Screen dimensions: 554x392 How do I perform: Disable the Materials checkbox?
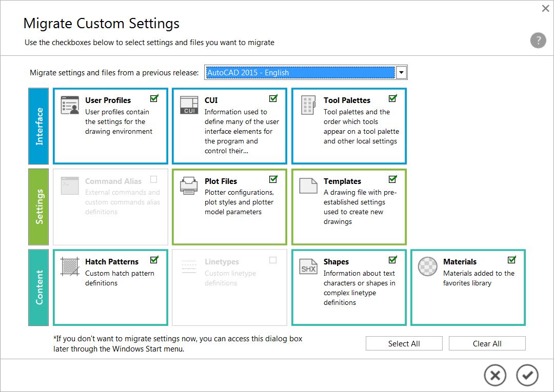[511, 260]
